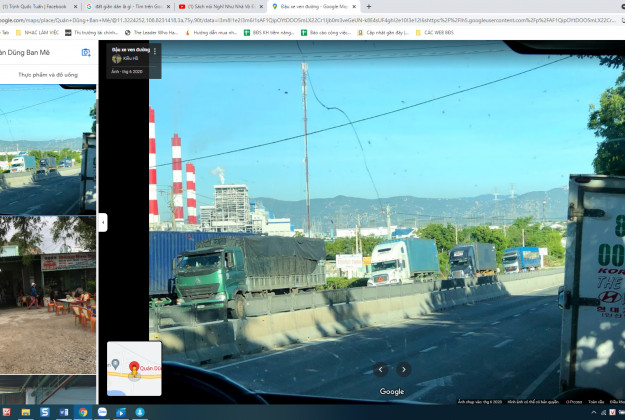Close the Facebook browser tab
625x420 pixels.
click(x=75, y=7)
